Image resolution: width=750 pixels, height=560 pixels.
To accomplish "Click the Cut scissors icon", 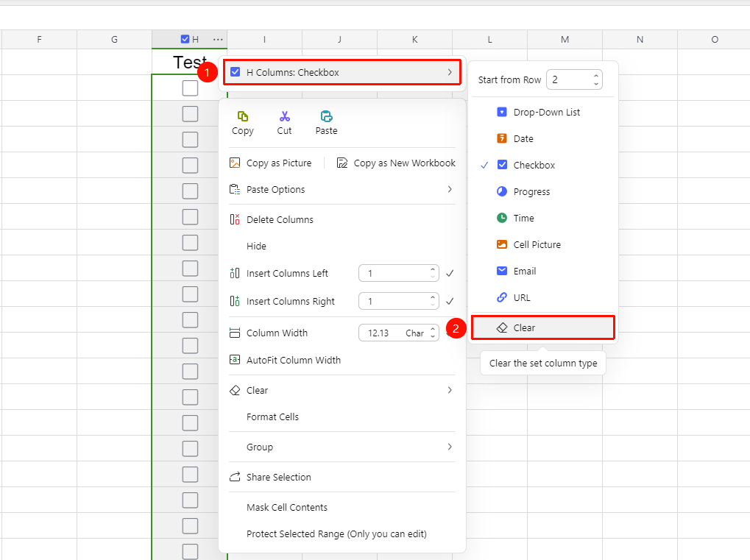I will (x=285, y=116).
